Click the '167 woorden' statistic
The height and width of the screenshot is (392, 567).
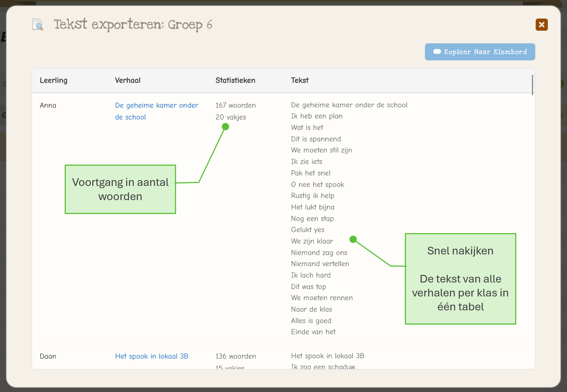coord(235,105)
